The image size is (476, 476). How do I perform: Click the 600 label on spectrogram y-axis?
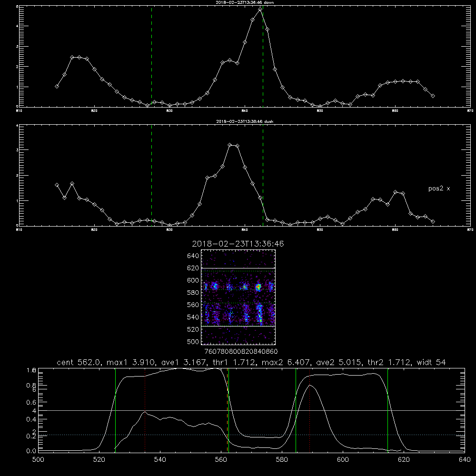[x=193, y=280]
